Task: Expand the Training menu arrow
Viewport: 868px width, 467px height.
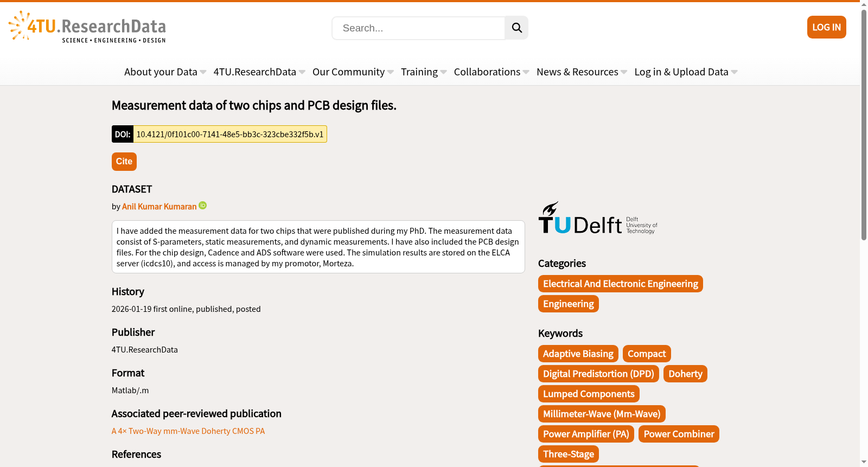Action: [444, 72]
